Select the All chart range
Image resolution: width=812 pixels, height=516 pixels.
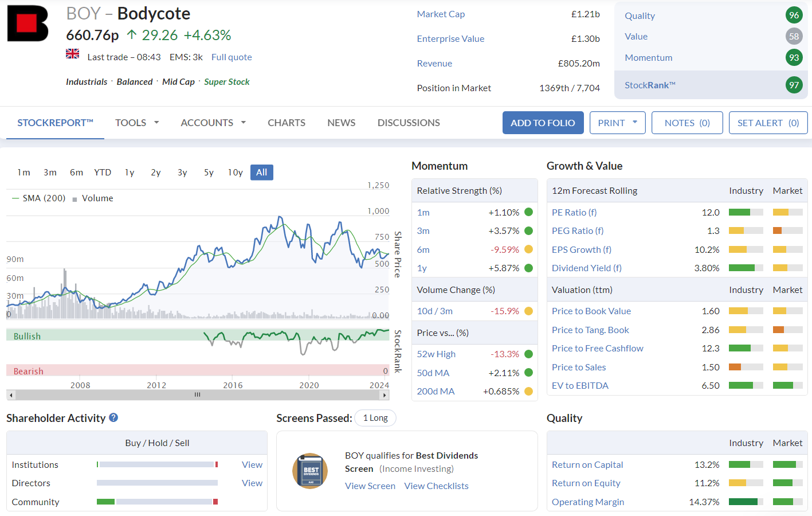[x=261, y=173]
